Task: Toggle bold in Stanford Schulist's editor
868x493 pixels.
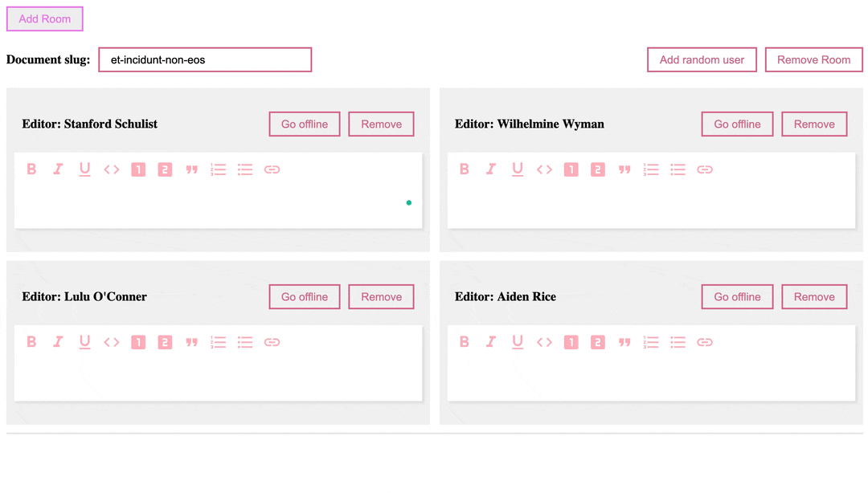Action: point(31,169)
